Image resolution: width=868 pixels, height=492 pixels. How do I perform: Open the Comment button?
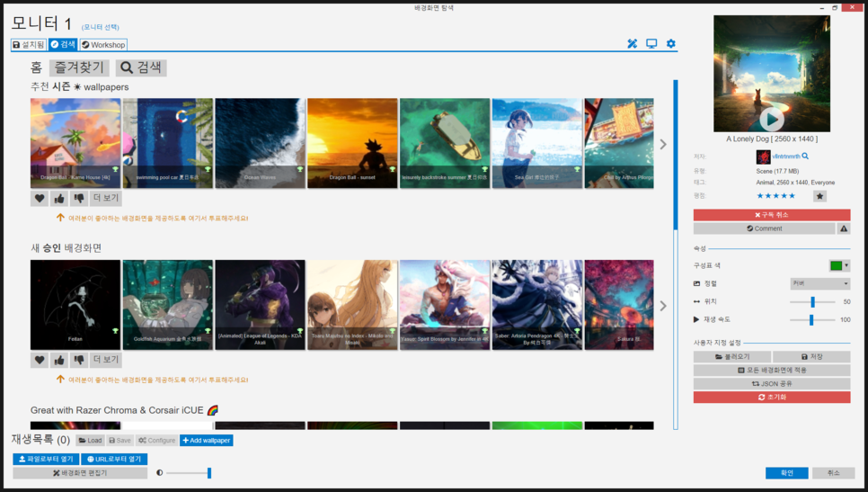[x=764, y=228]
